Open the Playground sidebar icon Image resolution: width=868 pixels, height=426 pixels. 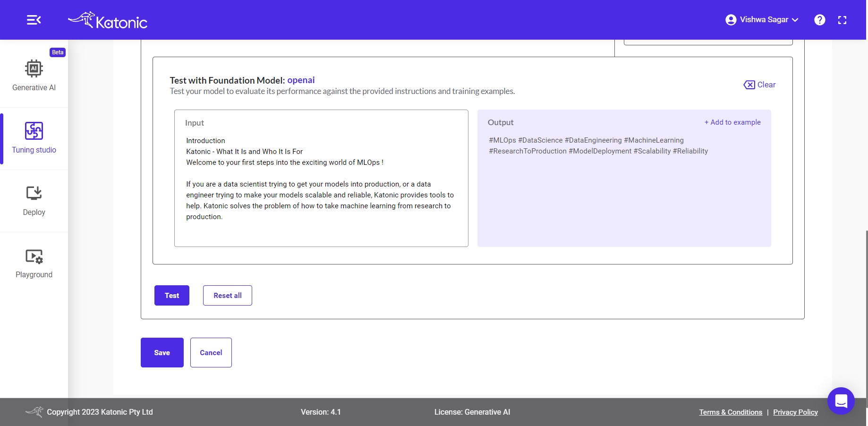(34, 256)
